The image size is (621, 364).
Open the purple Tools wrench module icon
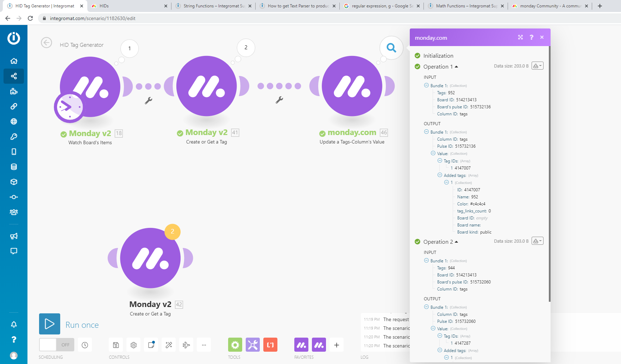coord(253,345)
